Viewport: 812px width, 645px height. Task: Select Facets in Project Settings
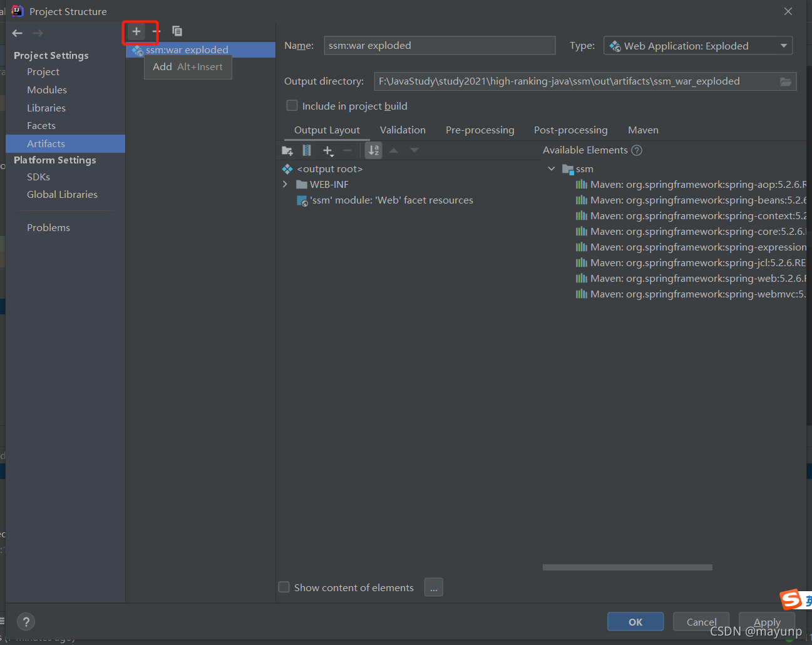click(41, 126)
